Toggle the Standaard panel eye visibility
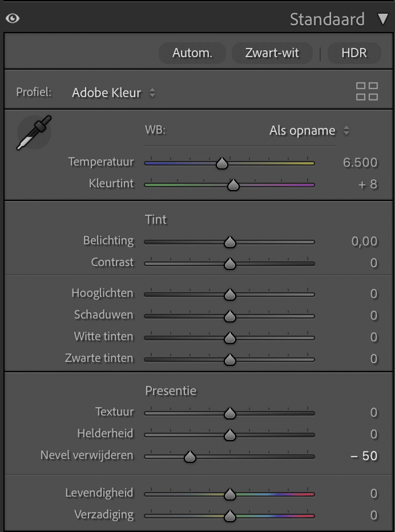395x532 pixels. click(x=13, y=18)
